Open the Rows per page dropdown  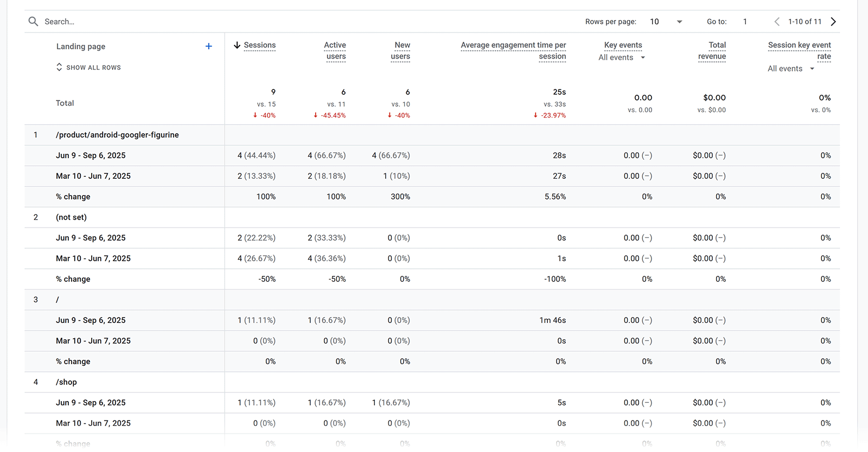tap(666, 22)
